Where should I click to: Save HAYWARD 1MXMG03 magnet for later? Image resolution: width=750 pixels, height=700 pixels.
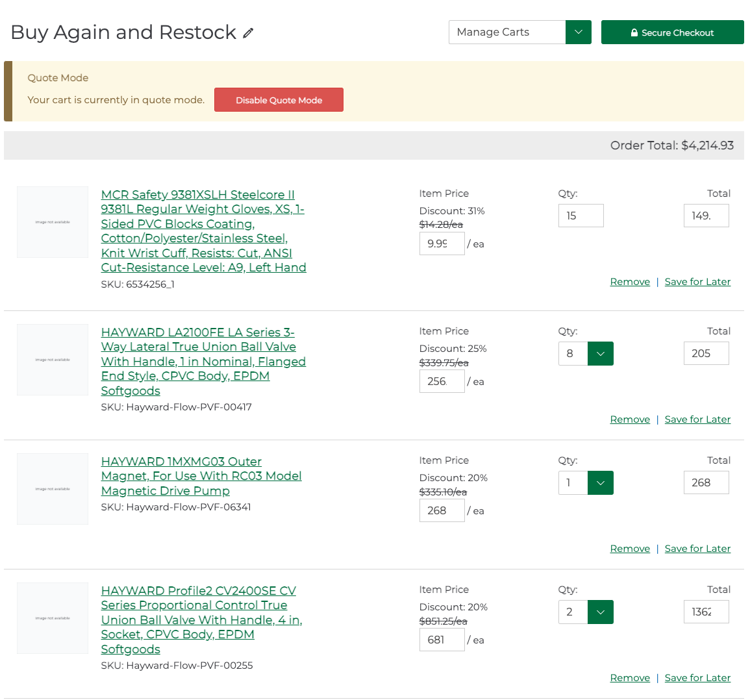coord(697,549)
